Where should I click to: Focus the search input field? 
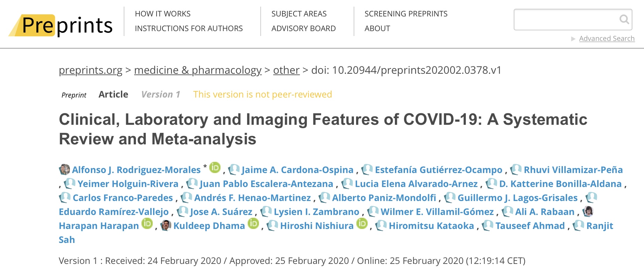(566, 20)
